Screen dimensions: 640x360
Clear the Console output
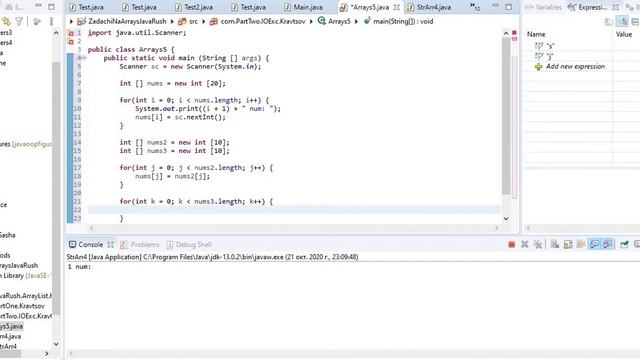pyautogui.click(x=555, y=244)
